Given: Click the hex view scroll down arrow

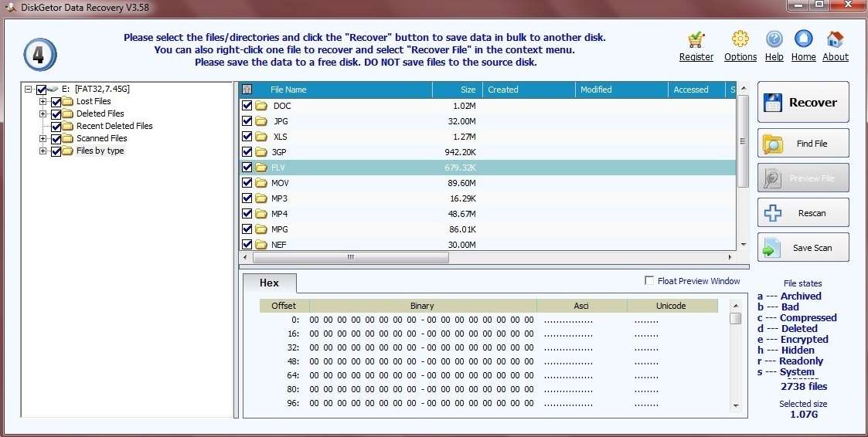Looking at the screenshot, I should click(x=735, y=405).
